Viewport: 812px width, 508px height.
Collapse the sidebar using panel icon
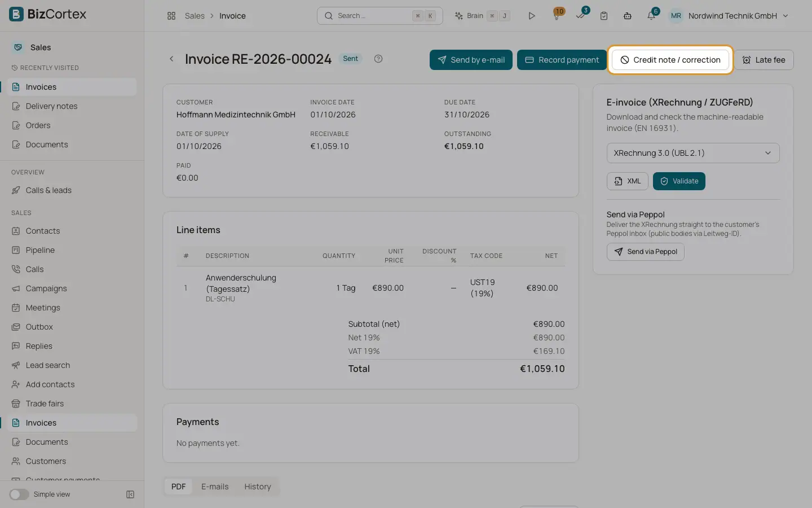coord(130,494)
